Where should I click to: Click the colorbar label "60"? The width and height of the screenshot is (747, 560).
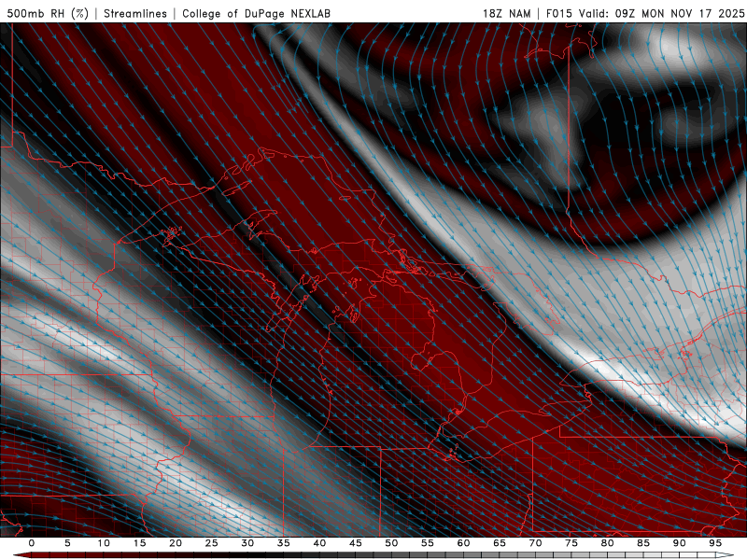coord(463,543)
